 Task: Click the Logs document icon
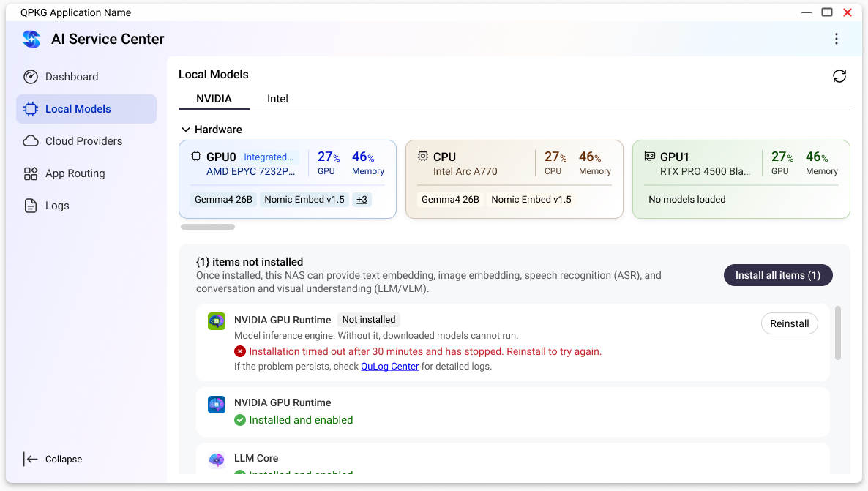click(31, 206)
